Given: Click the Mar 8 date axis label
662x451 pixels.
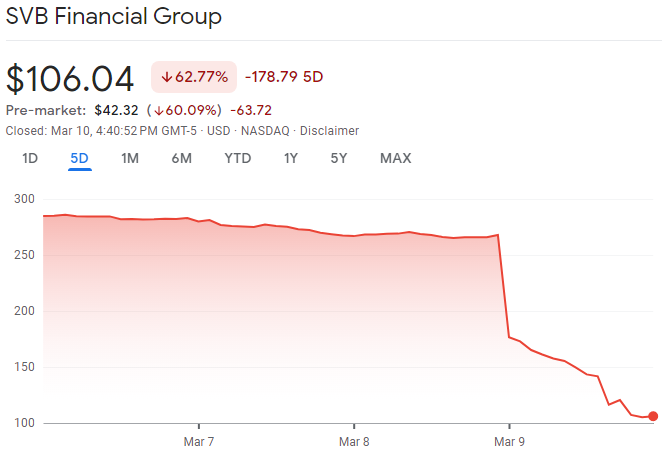Looking at the screenshot, I should click(x=354, y=441).
